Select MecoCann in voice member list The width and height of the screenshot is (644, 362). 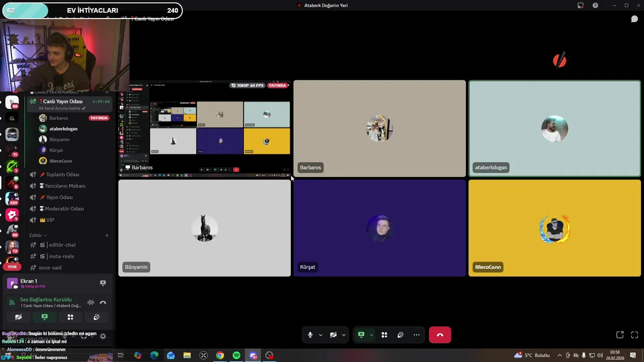pos(60,161)
